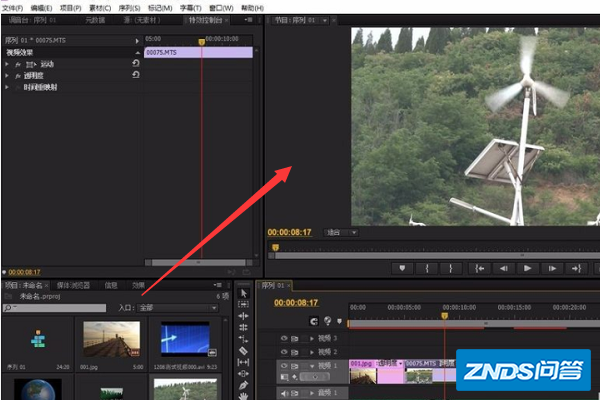This screenshot has width=600, height=400.
Task: Click the project search magnifier icon
Action: tap(7, 308)
